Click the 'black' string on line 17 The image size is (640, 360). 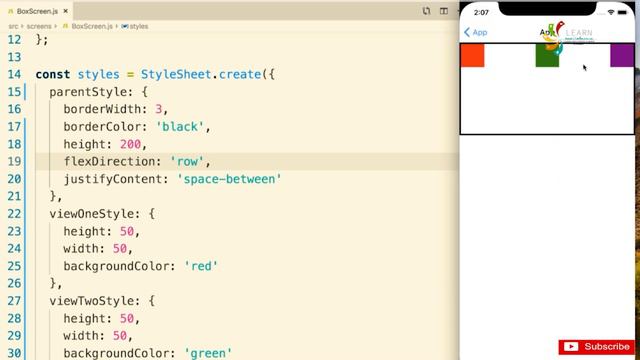(x=180, y=127)
